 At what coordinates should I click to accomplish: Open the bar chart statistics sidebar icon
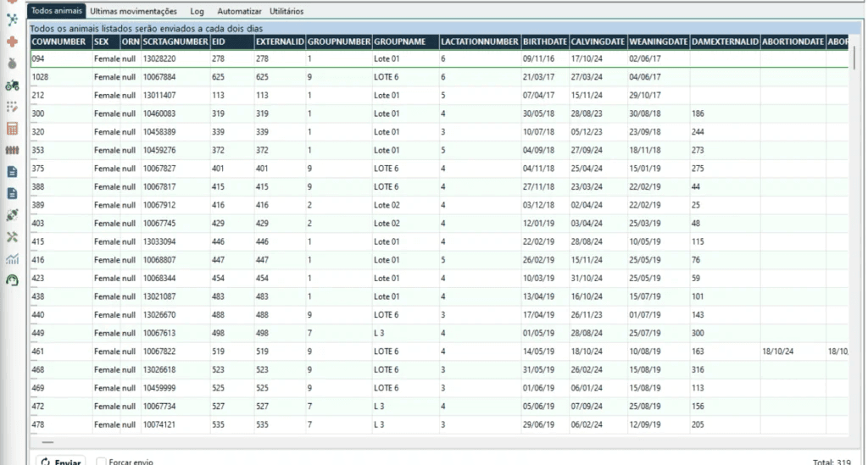coord(12,259)
